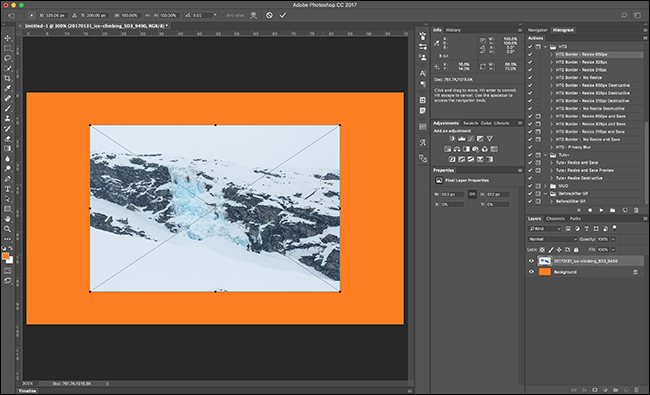
Task: Add a Brightness/Contrast adjustment
Action: (x=452, y=139)
